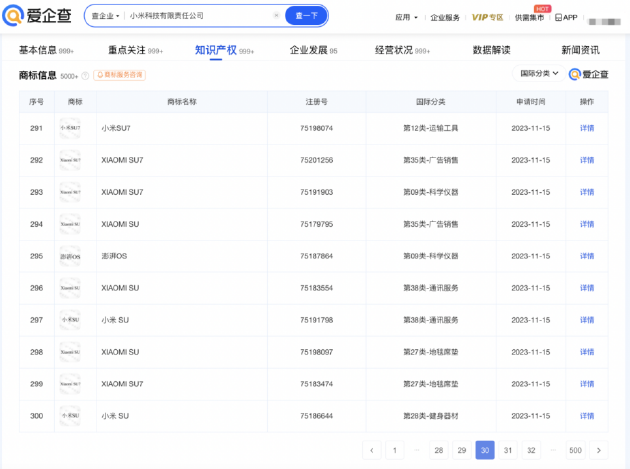The image size is (630, 469).
Task: Select current page 30 button
Action: (485, 450)
